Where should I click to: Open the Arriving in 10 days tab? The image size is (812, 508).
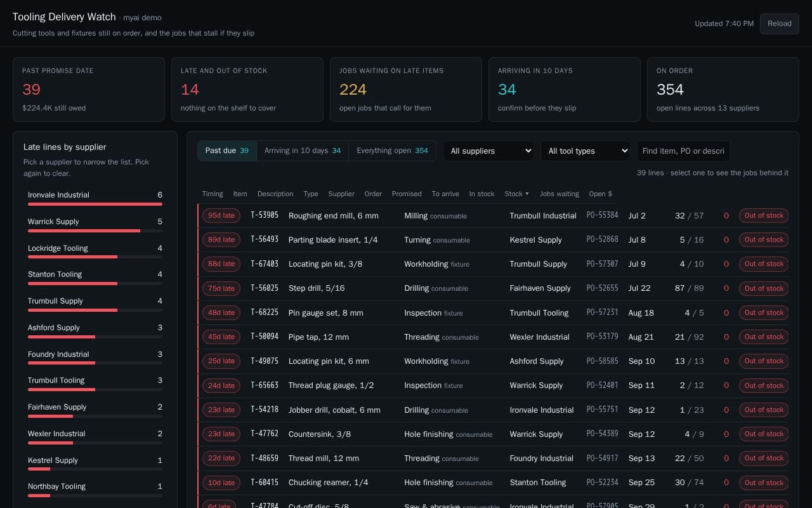click(x=303, y=150)
